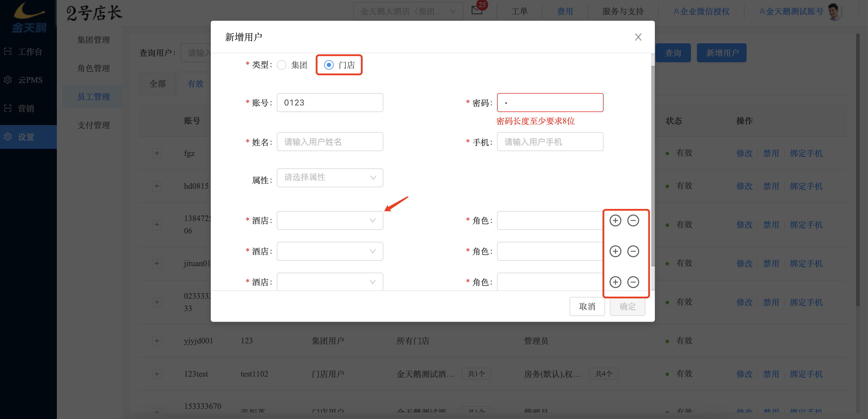This screenshot has width=868, height=419.
Task: Click the 金天鹅 logo
Action: click(29, 17)
